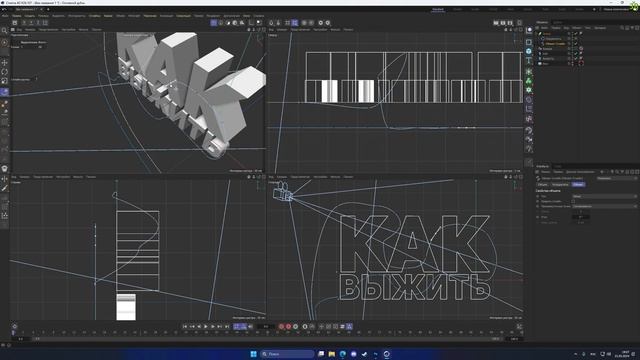
Task: Jump to the end of the timeline
Action: coord(227,327)
